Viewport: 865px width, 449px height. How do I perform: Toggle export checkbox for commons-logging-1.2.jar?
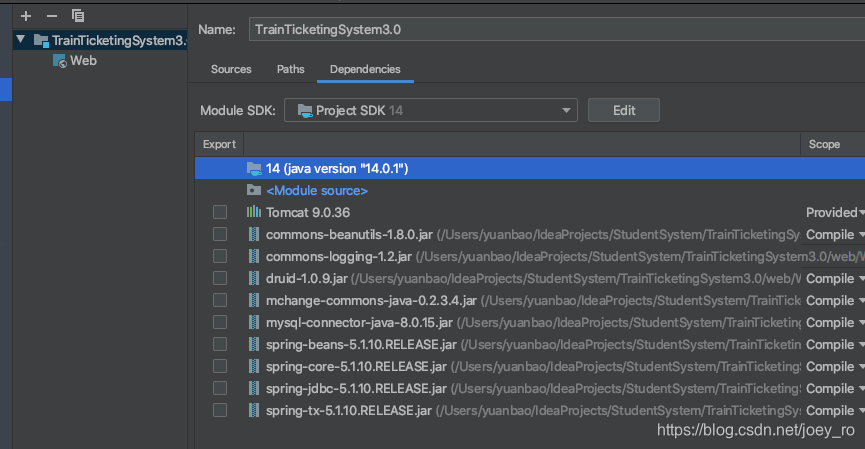click(x=220, y=256)
